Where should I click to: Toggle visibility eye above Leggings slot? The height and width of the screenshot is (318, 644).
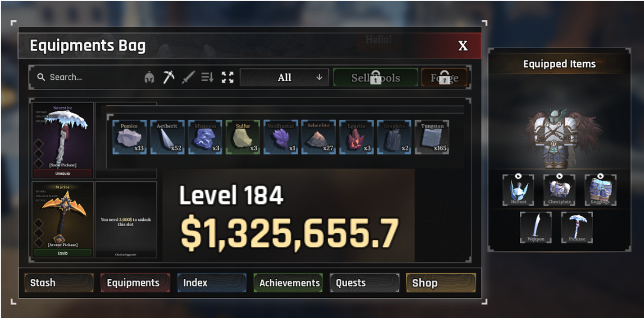(x=600, y=176)
